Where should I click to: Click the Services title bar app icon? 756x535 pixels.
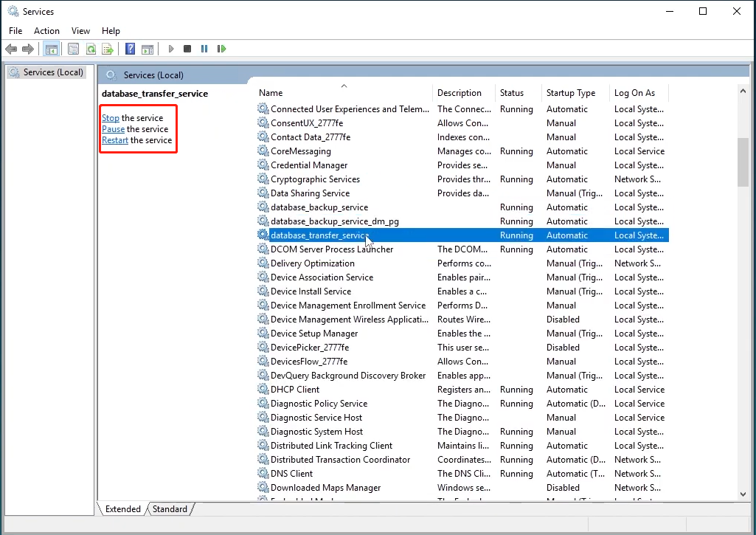pyautogui.click(x=13, y=11)
